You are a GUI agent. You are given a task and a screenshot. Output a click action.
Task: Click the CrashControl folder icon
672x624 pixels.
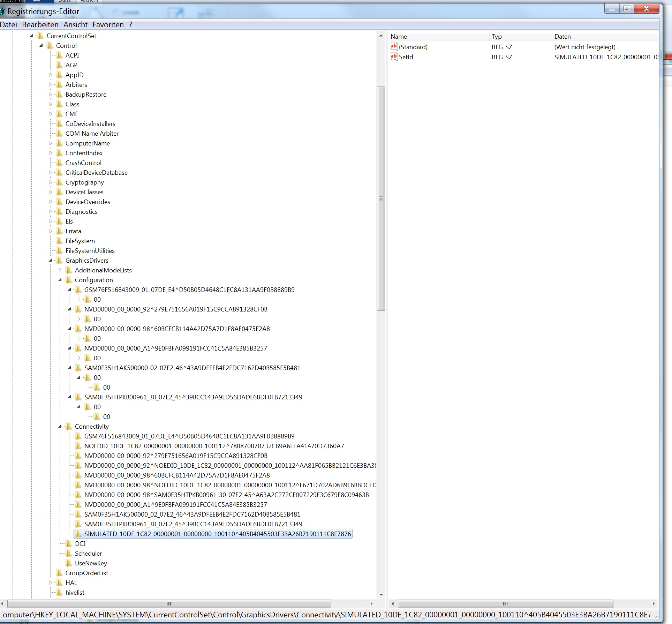pos(59,163)
